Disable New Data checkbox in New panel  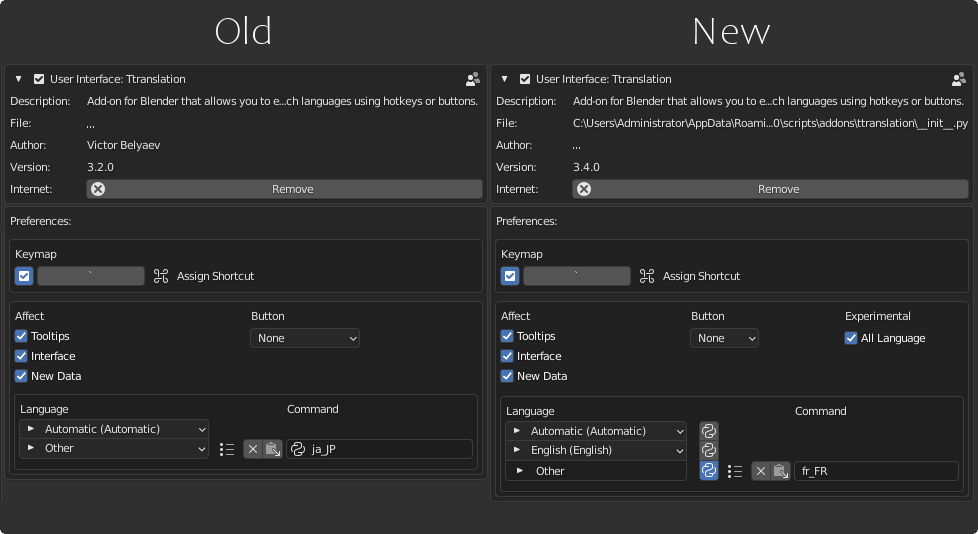point(507,376)
